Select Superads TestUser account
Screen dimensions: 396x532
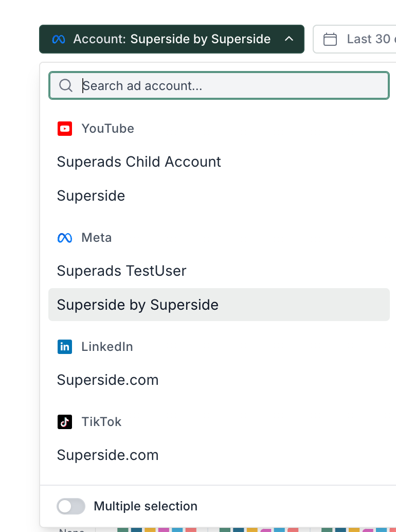[x=121, y=271]
